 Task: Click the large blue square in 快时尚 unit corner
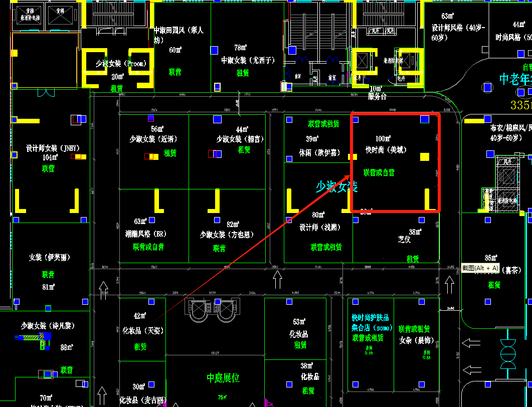tap(424, 119)
